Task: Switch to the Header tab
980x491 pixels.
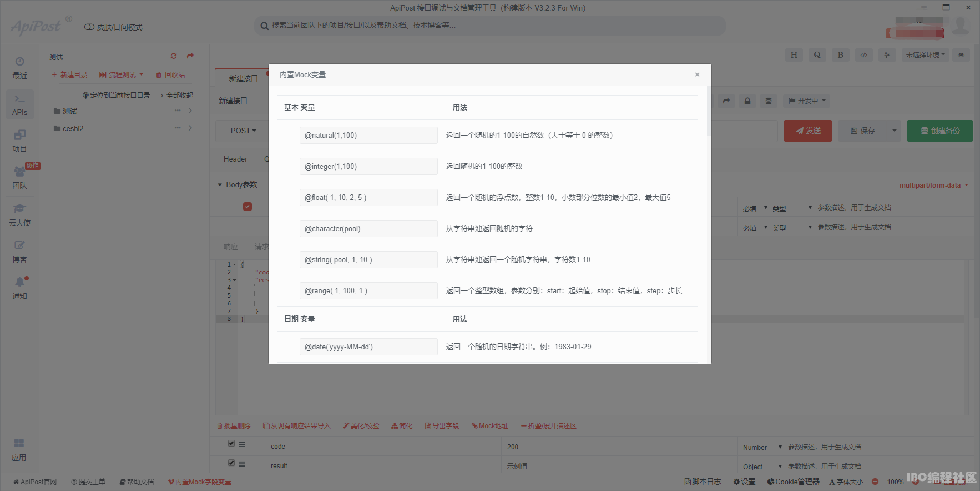Action: pos(235,159)
